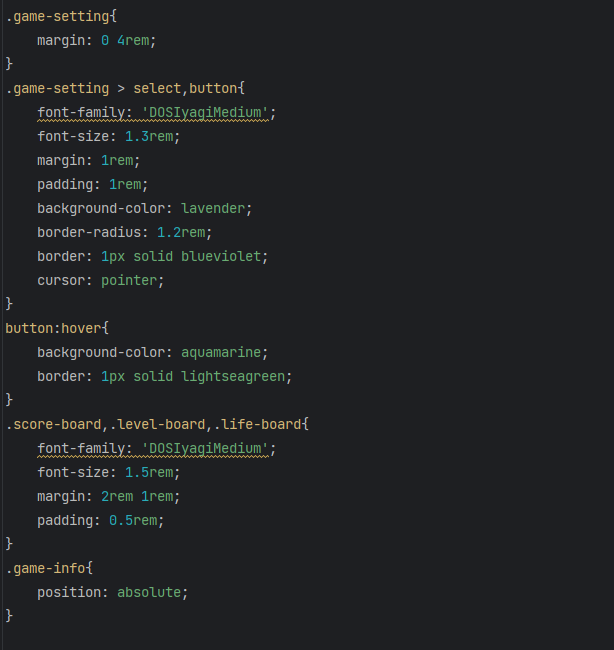614x650 pixels.
Task: Click the font-family line above 'font-size: 1.5rem'
Action: 157,449
